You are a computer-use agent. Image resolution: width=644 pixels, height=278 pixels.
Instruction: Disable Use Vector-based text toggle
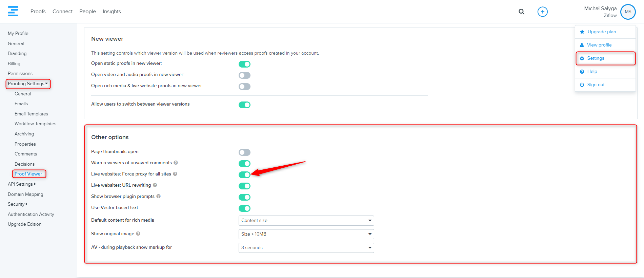click(244, 208)
